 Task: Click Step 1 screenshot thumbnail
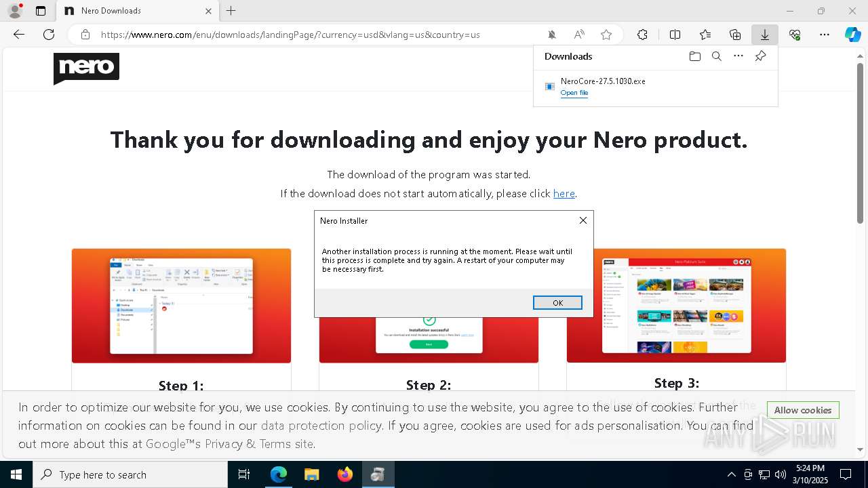181,306
